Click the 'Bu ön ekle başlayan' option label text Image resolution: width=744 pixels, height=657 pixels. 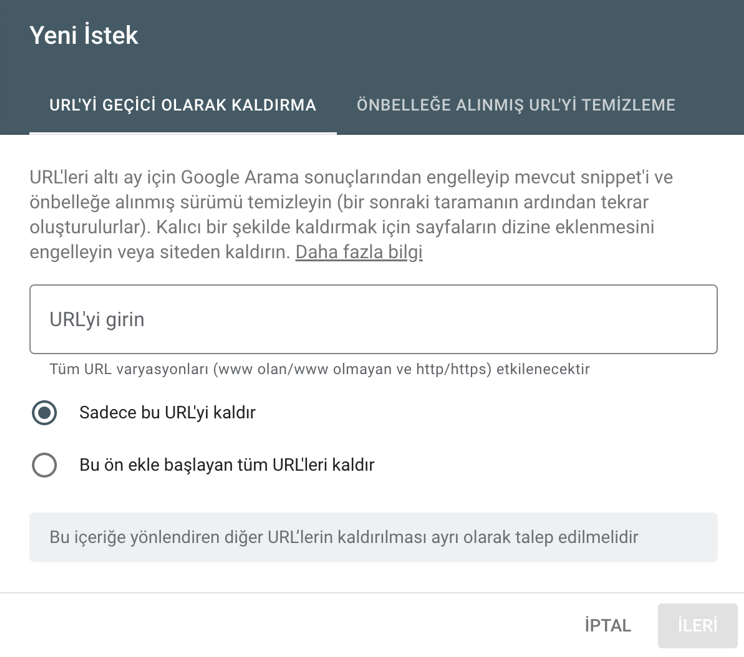(227, 465)
